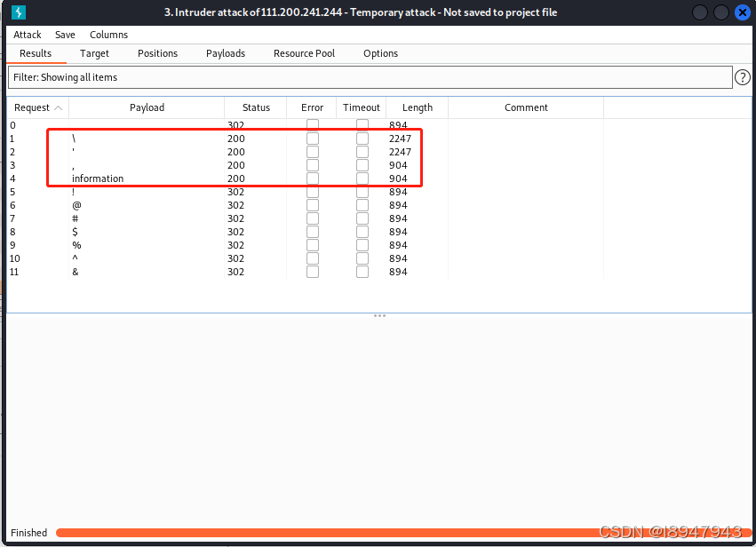This screenshot has height=547, width=756.
Task: Switch to the Positions tab
Action: point(157,53)
